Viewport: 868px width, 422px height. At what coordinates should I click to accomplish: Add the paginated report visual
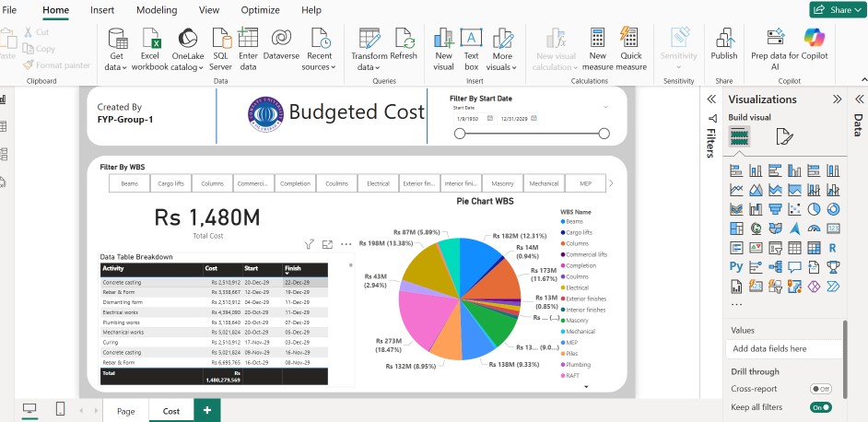tap(736, 287)
